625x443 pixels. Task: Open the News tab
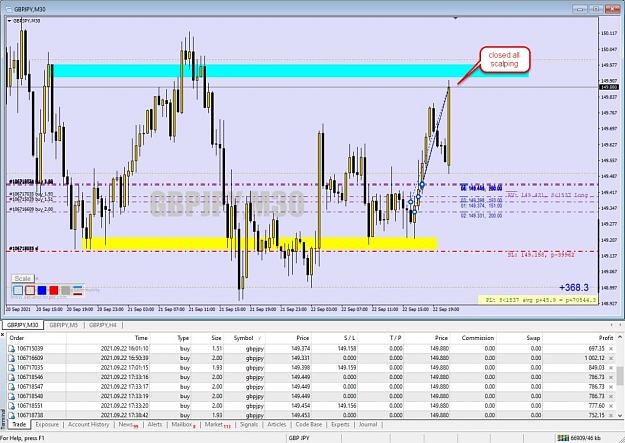tap(128, 425)
